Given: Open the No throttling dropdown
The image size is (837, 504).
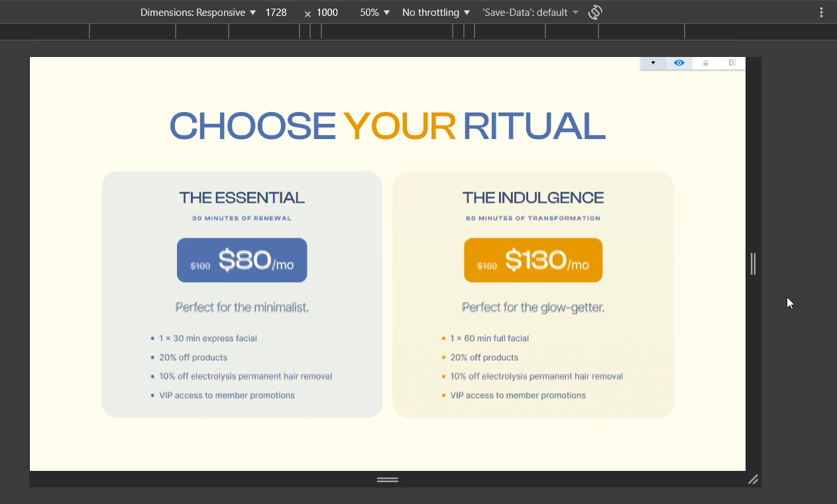Looking at the screenshot, I should (436, 13).
